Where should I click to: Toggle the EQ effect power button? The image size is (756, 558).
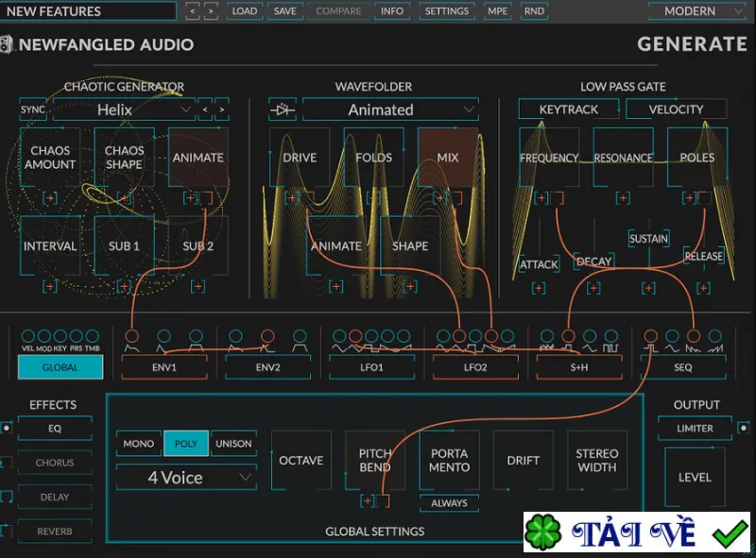click(x=7, y=428)
